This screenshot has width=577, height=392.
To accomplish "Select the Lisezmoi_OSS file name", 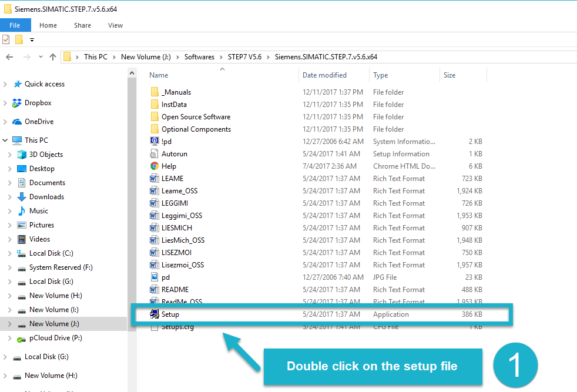I will tap(183, 265).
